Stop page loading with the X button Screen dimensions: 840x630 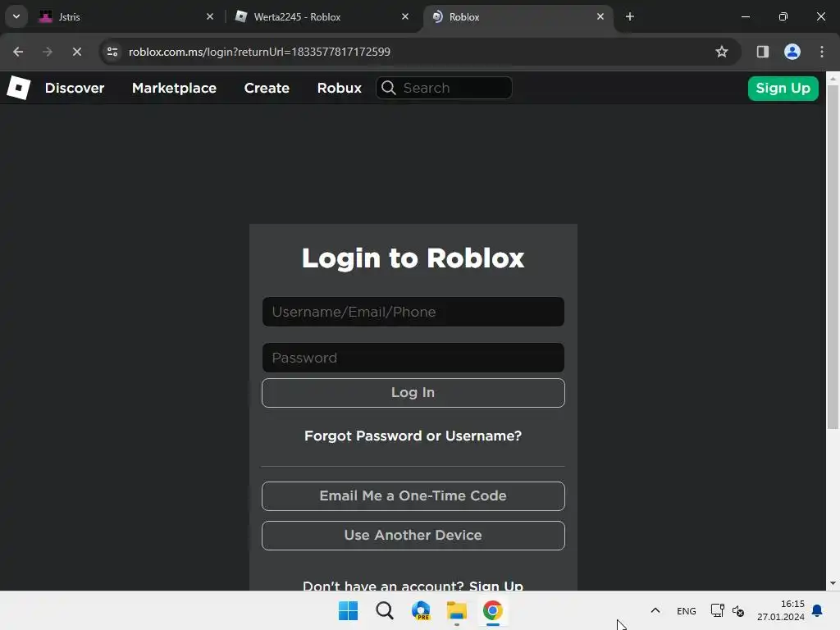point(76,52)
